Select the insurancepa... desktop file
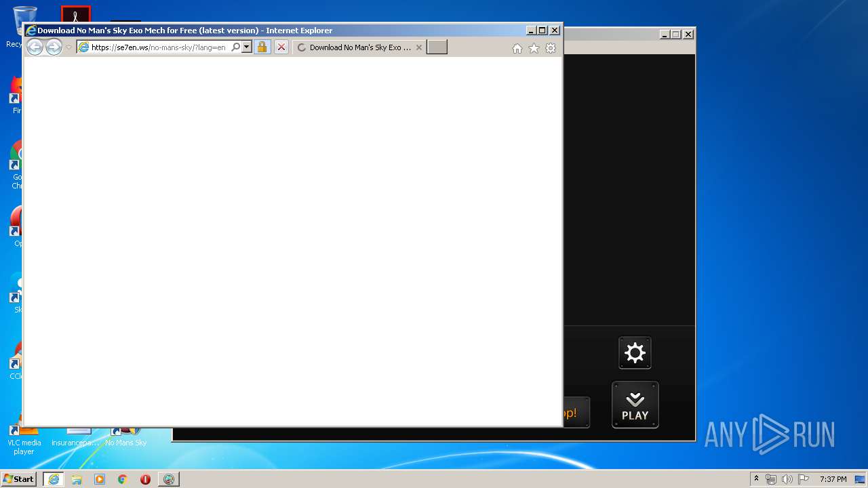The width and height of the screenshot is (868, 488). tap(75, 437)
